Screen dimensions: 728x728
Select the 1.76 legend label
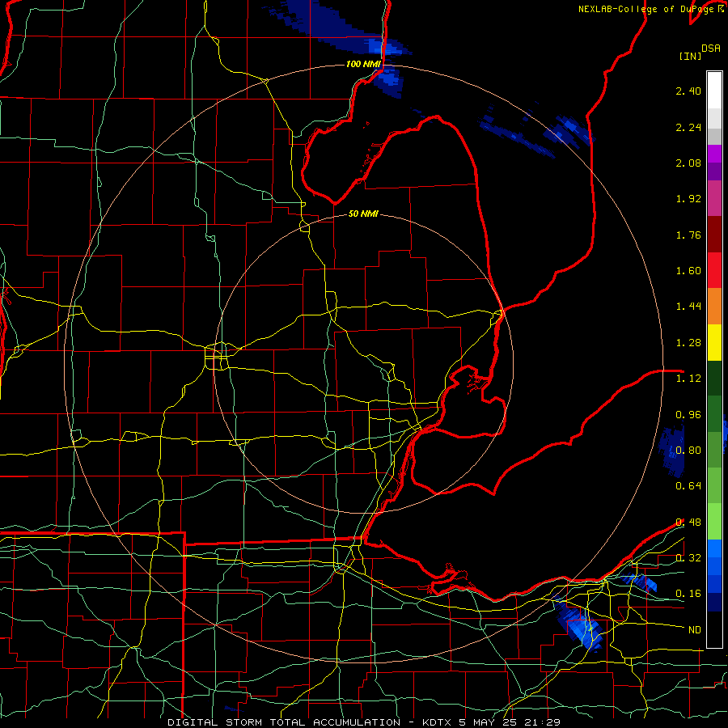[688, 235]
